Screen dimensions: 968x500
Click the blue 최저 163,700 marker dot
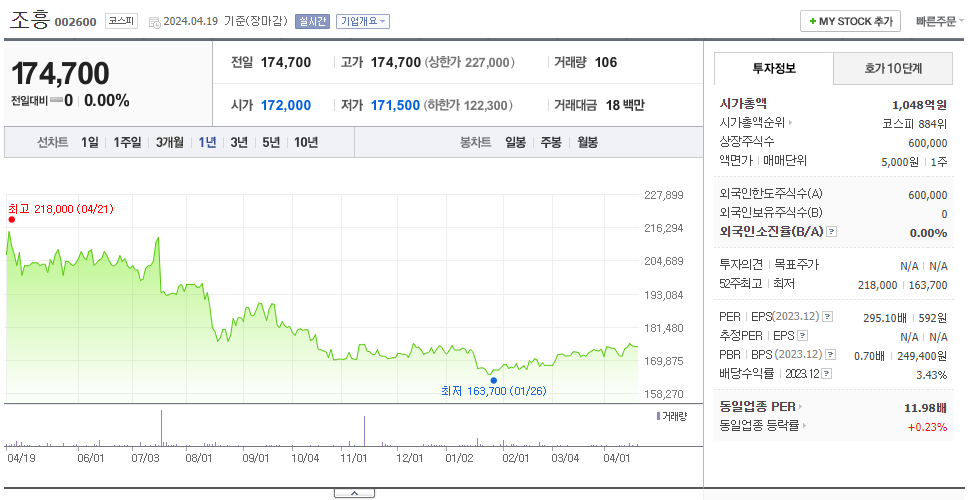pos(493,380)
